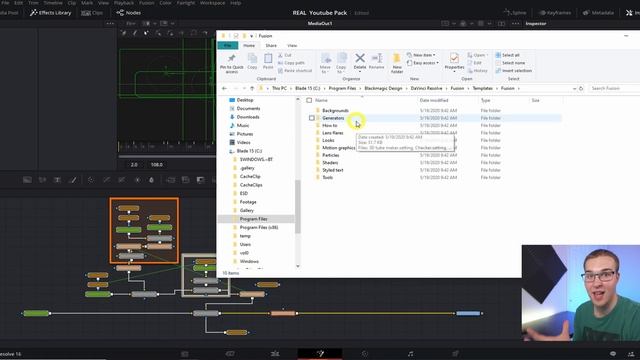Open the Spline editor panel
The height and width of the screenshot is (360, 640).
pos(515,13)
